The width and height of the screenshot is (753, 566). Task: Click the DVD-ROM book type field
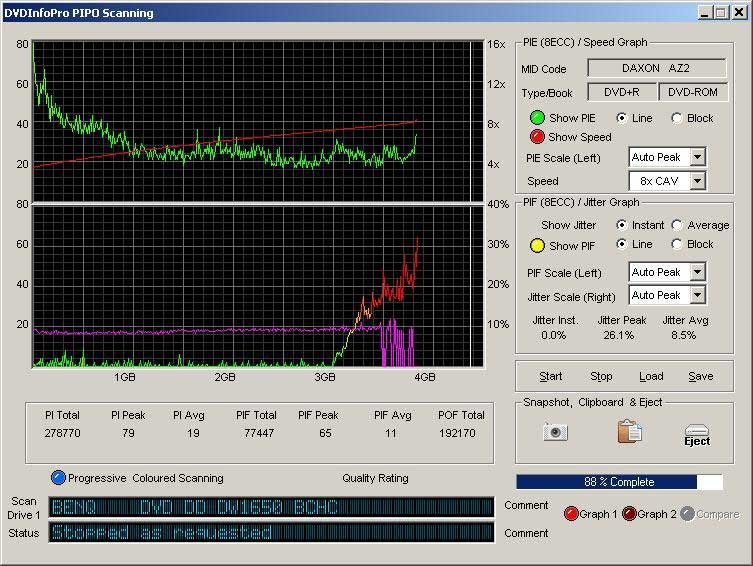tap(693, 92)
